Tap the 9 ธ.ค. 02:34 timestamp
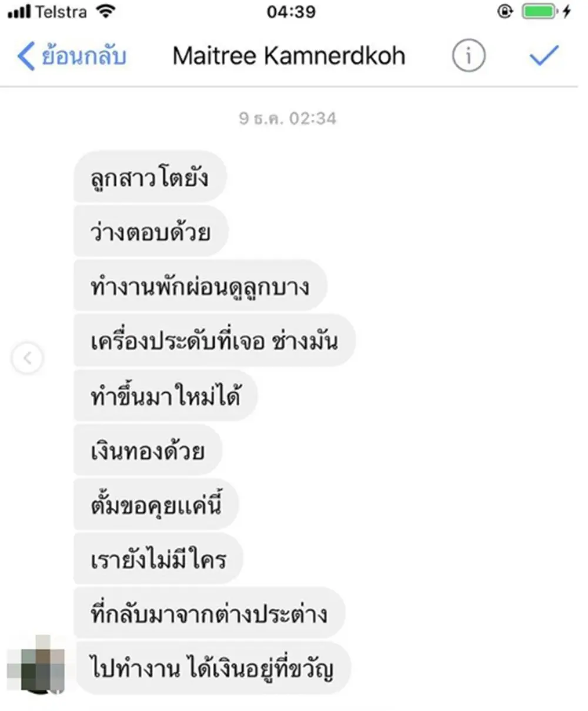 pos(288,118)
